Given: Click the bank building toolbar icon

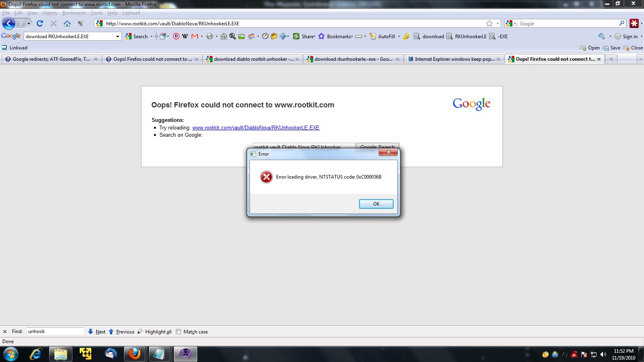Looking at the screenshot, I should pos(224,36).
